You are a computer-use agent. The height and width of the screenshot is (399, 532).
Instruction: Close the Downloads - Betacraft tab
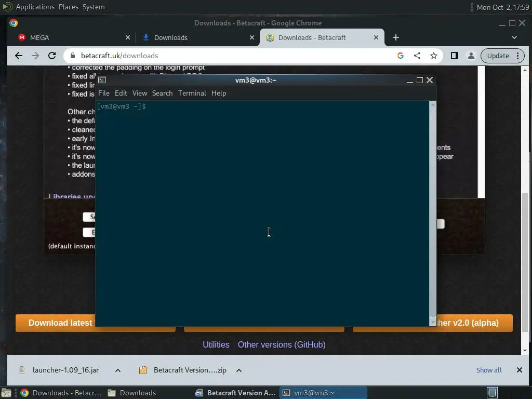pyautogui.click(x=376, y=37)
